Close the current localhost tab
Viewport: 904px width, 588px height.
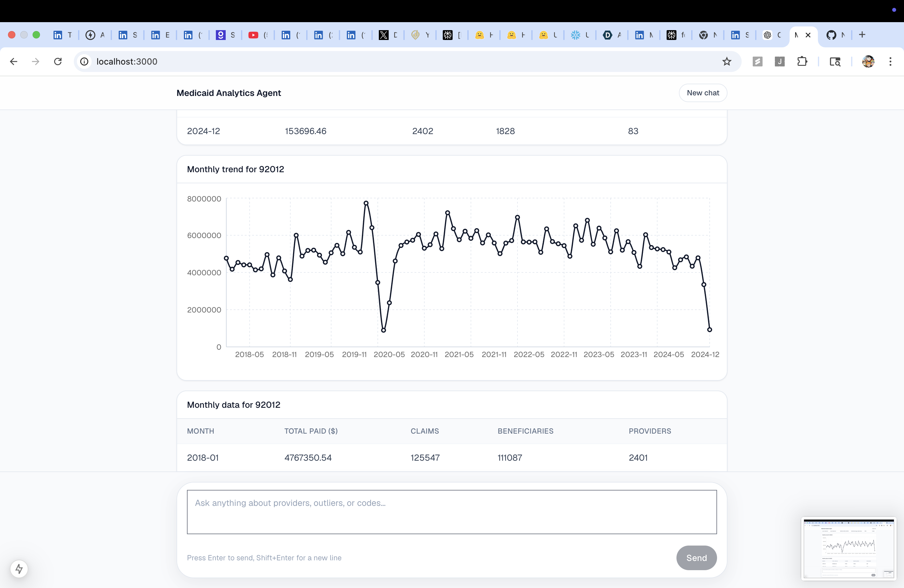click(x=808, y=35)
